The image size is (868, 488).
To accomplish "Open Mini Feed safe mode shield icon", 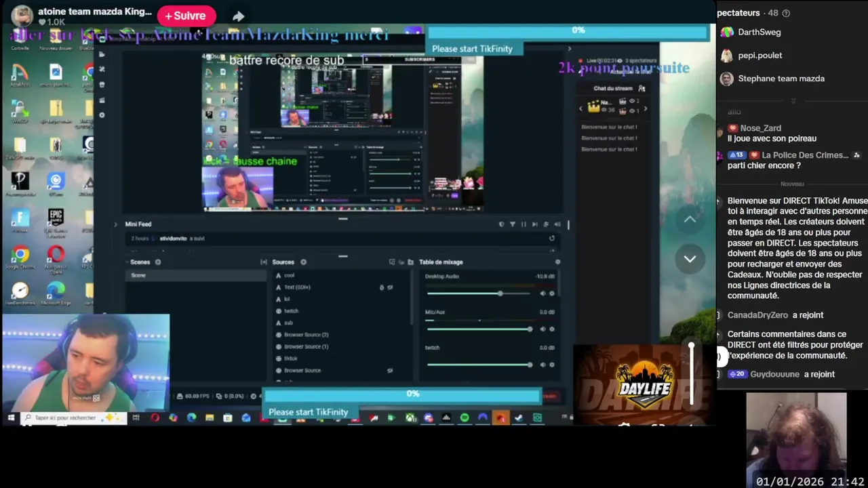I will pyautogui.click(x=501, y=224).
